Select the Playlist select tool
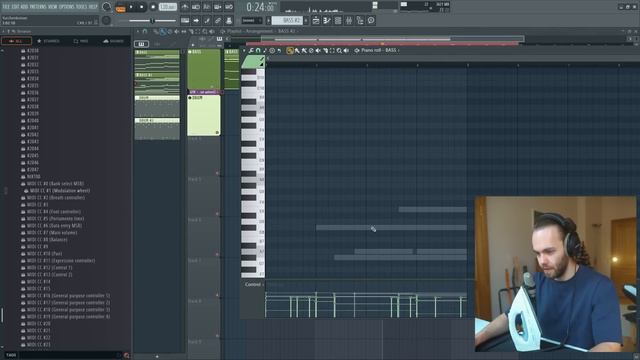The image size is (640, 360). pyautogui.click(x=198, y=31)
